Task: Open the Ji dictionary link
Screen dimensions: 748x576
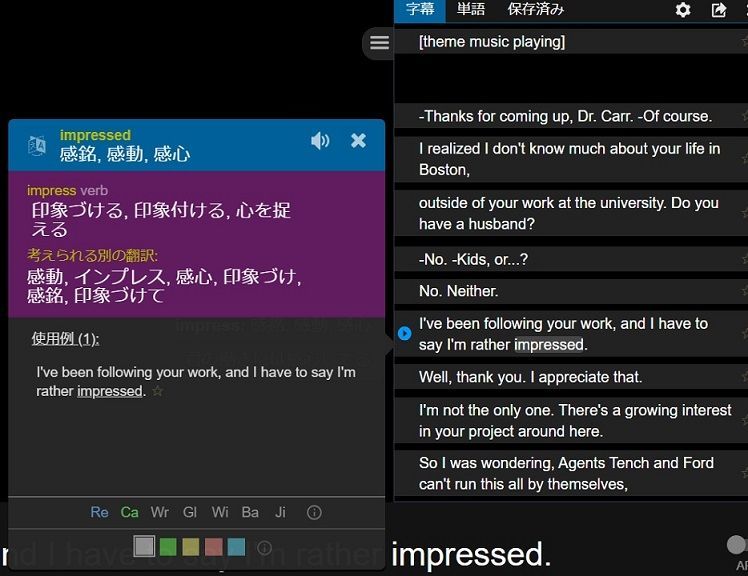Action: click(280, 512)
